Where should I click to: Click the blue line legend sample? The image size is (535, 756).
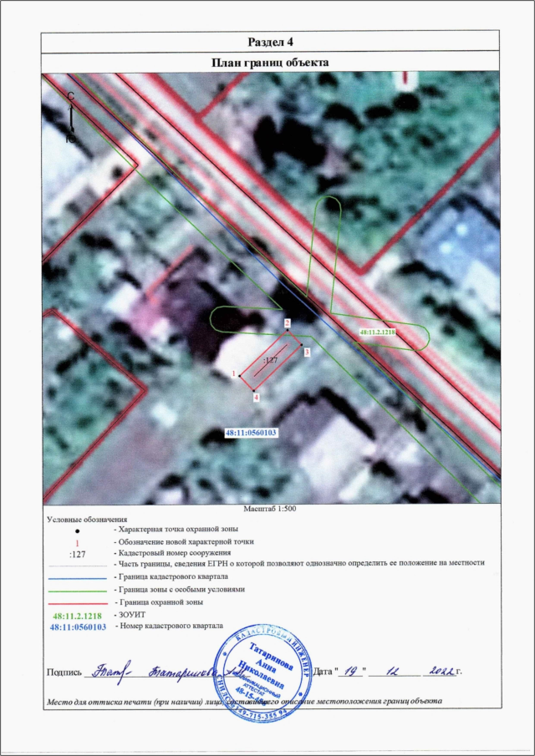[x=78, y=577]
